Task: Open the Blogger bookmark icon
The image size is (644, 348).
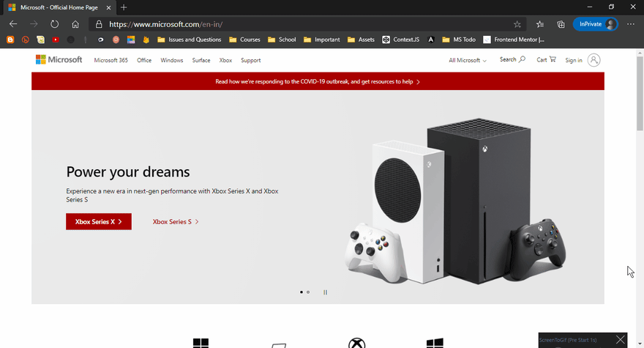Action: (10, 40)
